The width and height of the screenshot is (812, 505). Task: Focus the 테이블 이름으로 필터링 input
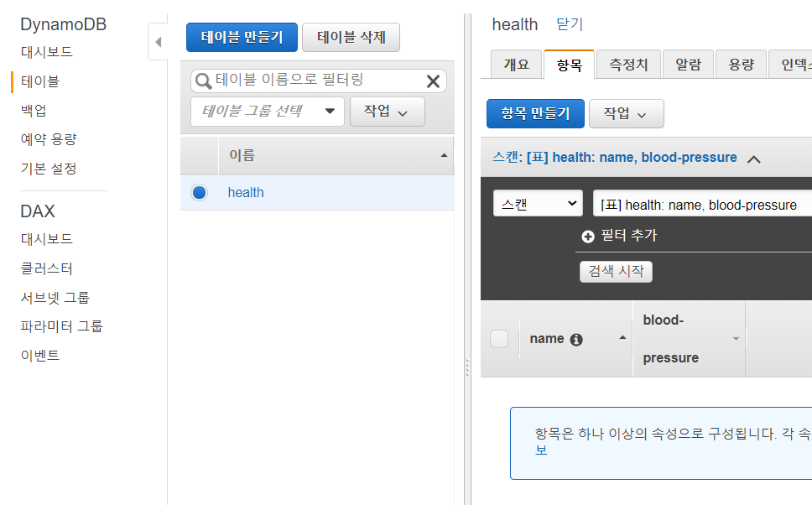tap(319, 81)
